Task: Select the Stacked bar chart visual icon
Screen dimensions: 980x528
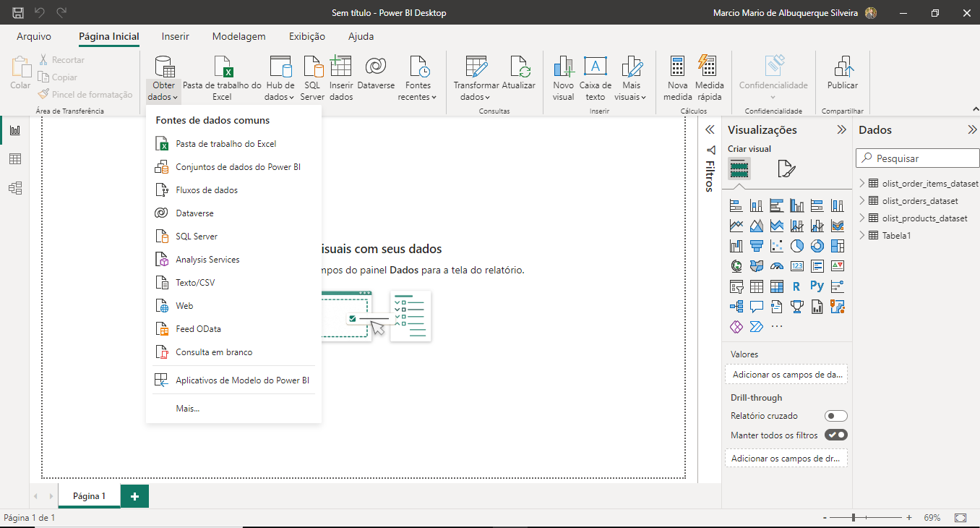Action: (736, 205)
